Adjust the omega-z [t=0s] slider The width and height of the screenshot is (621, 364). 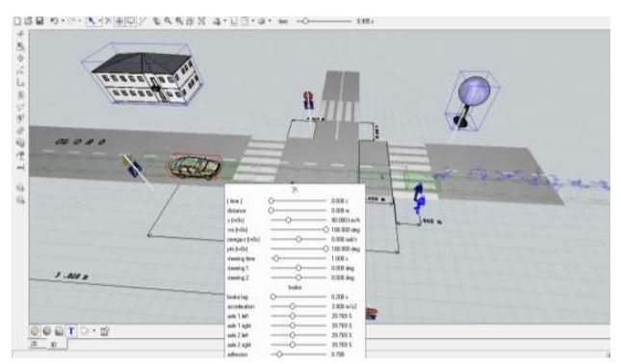[298, 239]
